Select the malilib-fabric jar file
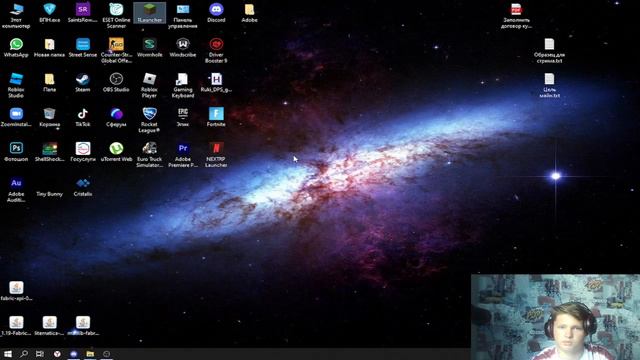 (x=82, y=325)
